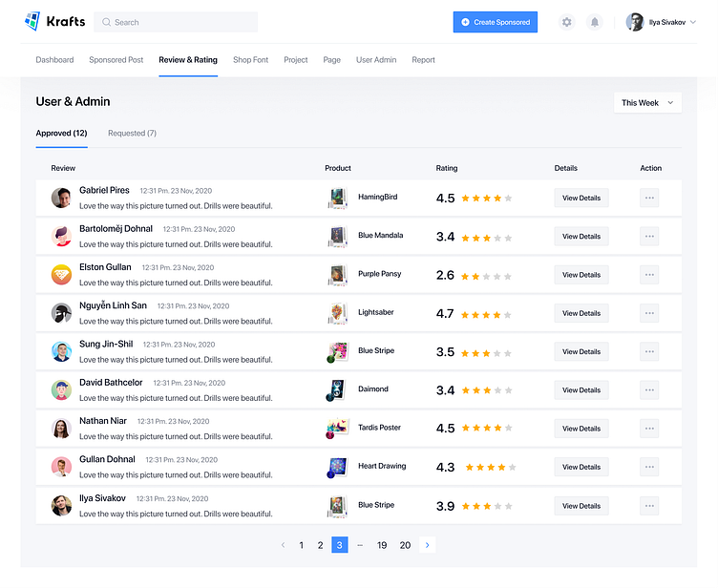Switch to the Dashboard tab
The height and width of the screenshot is (588, 718).
54,60
